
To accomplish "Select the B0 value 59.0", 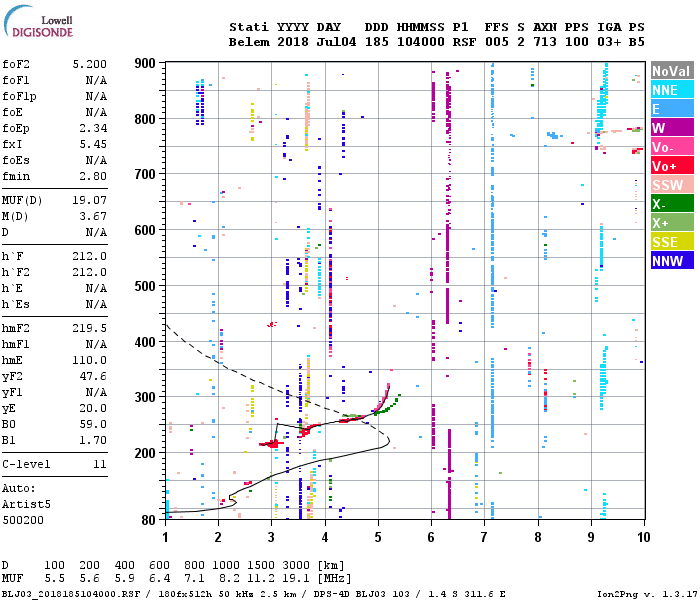I will [x=93, y=425].
